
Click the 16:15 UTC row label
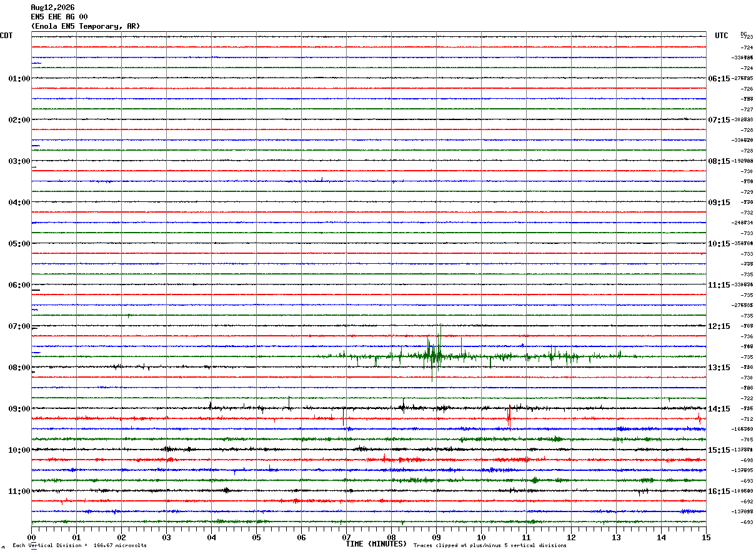(x=719, y=491)
